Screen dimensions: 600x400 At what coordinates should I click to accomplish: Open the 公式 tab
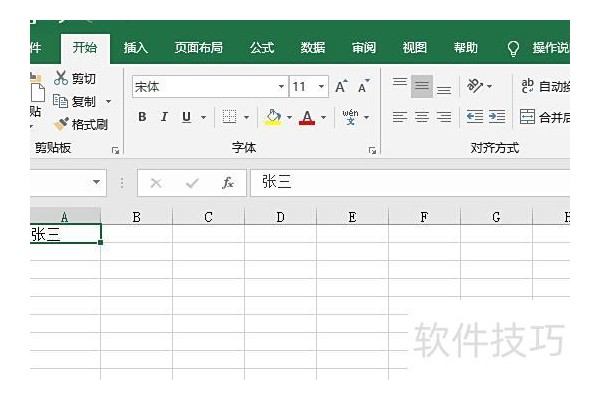[262, 48]
